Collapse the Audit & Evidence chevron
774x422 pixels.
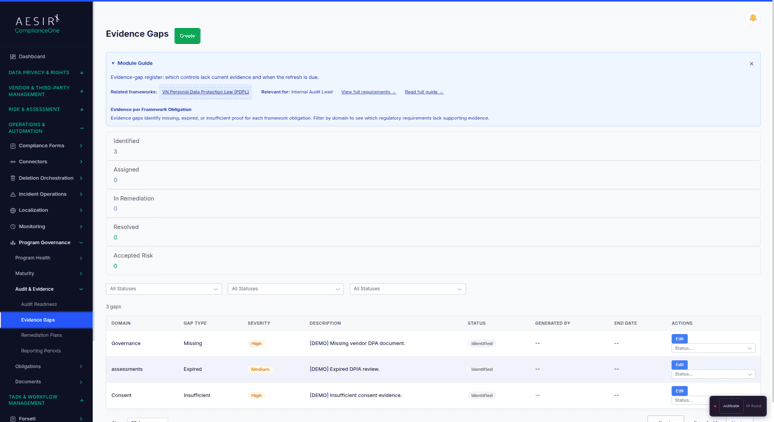coord(81,289)
